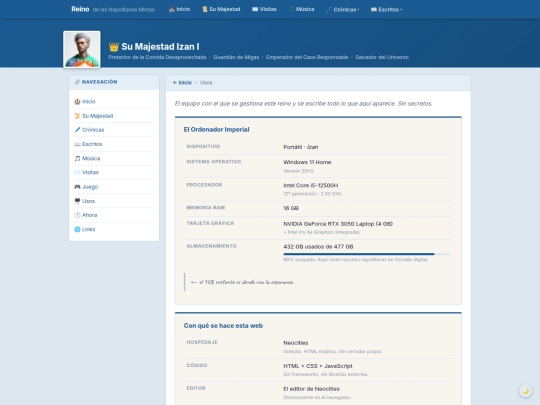Screen dimensions: 540x405
Task: Click the HTML + CSS + JavaScript value
Action: [318, 366]
